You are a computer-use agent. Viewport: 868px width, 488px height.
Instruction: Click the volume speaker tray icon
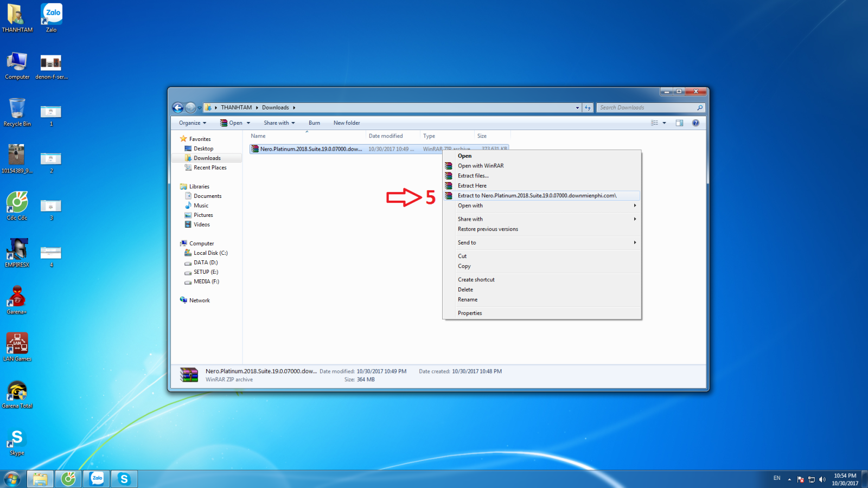point(822,479)
